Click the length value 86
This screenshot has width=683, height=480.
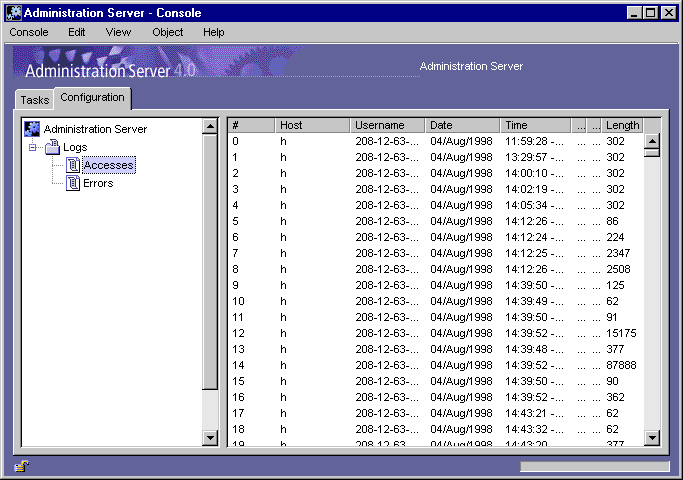click(x=612, y=221)
